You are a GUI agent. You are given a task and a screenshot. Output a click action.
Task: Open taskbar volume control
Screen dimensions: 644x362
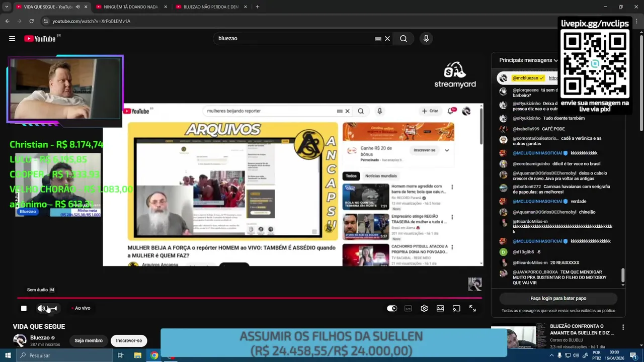(576, 355)
